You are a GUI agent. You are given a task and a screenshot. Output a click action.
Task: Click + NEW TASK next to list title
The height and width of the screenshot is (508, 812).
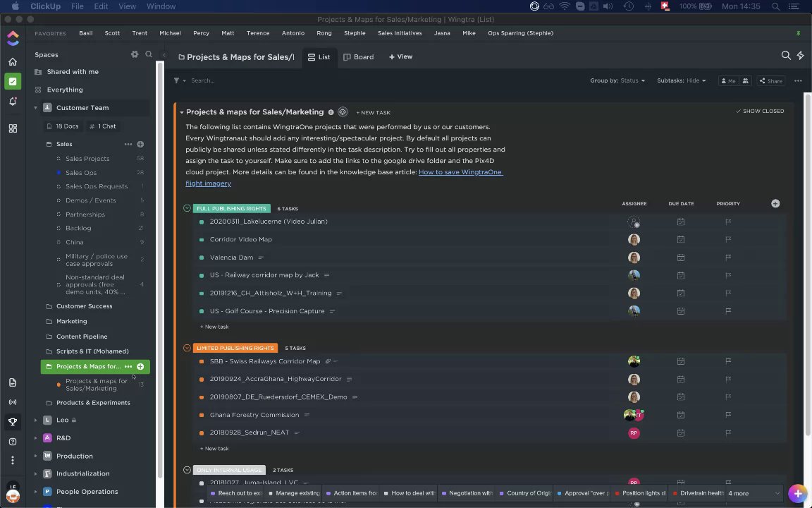[374, 112]
